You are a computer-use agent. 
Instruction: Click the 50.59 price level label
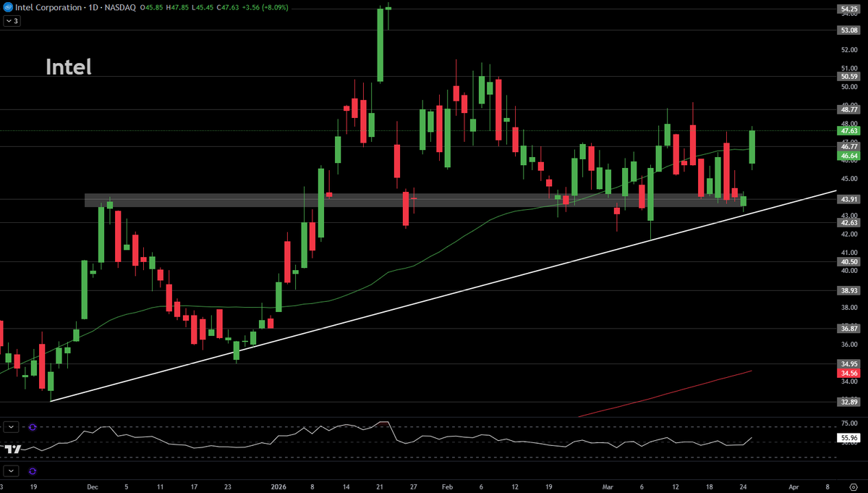(848, 76)
